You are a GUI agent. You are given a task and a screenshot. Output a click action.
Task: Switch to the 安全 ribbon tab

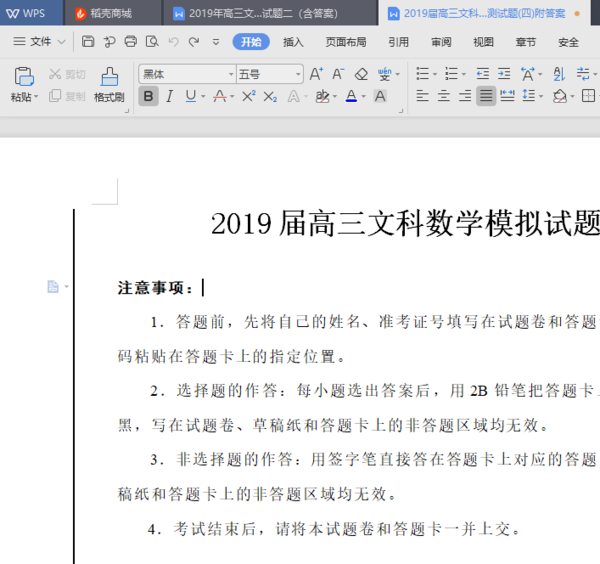click(x=568, y=42)
